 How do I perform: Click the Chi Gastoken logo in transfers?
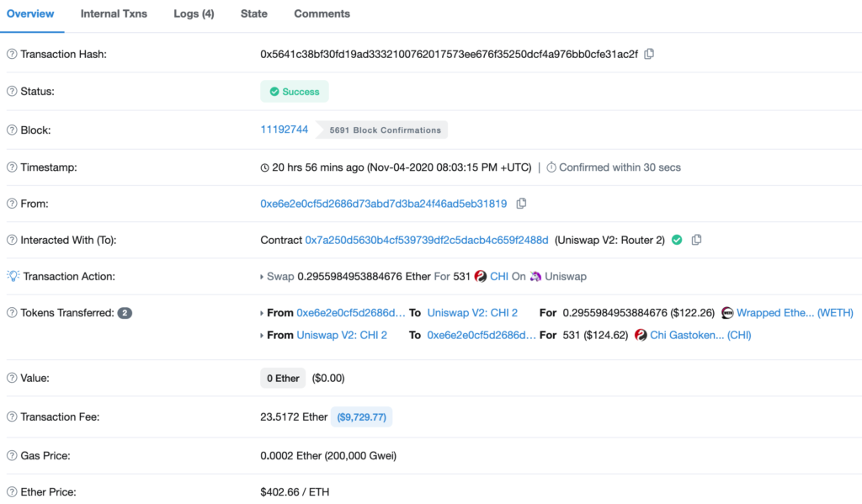641,335
